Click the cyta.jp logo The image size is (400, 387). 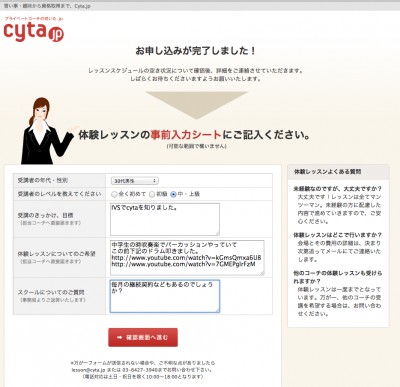[34, 30]
